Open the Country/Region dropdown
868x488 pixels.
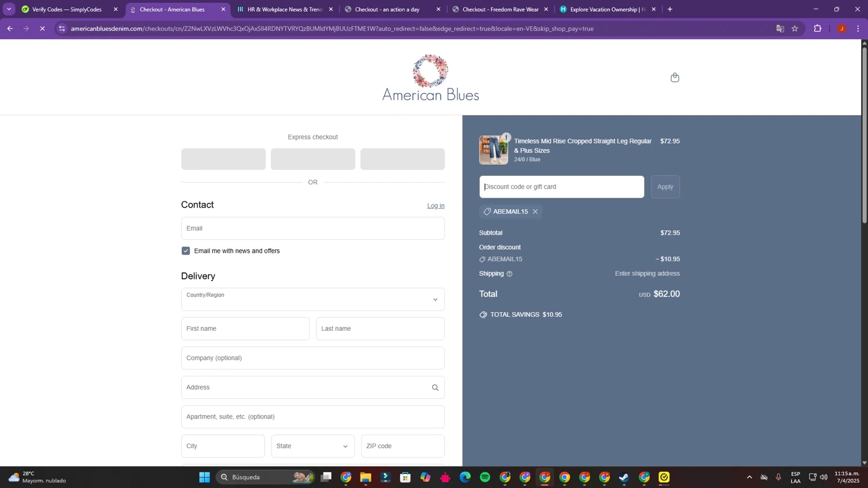[313, 300]
